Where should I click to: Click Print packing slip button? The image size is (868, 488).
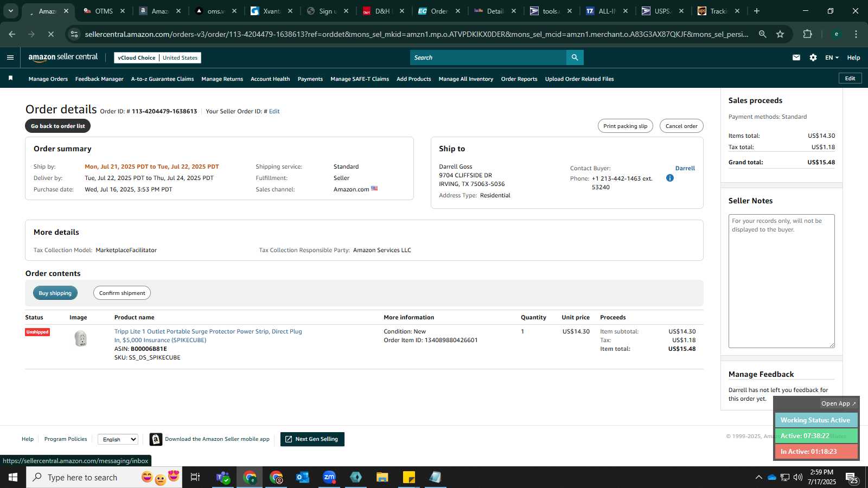pos(626,126)
